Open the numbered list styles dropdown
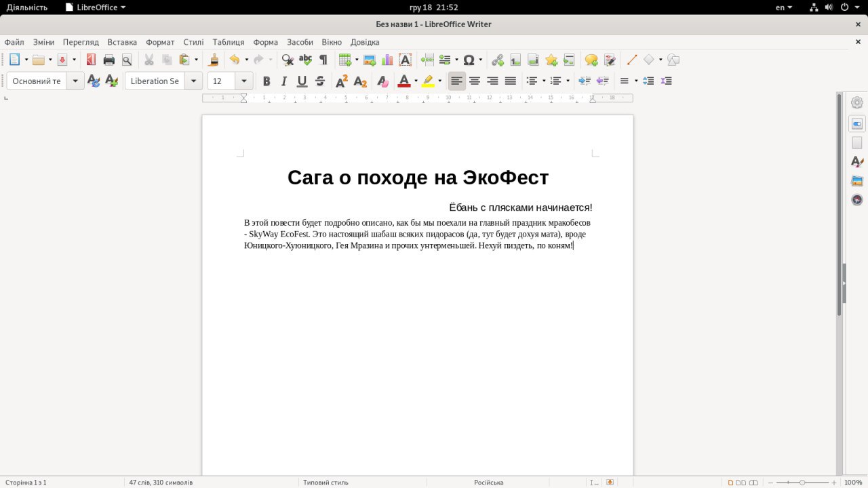Screen dimensions: 868x488 (568, 81)
